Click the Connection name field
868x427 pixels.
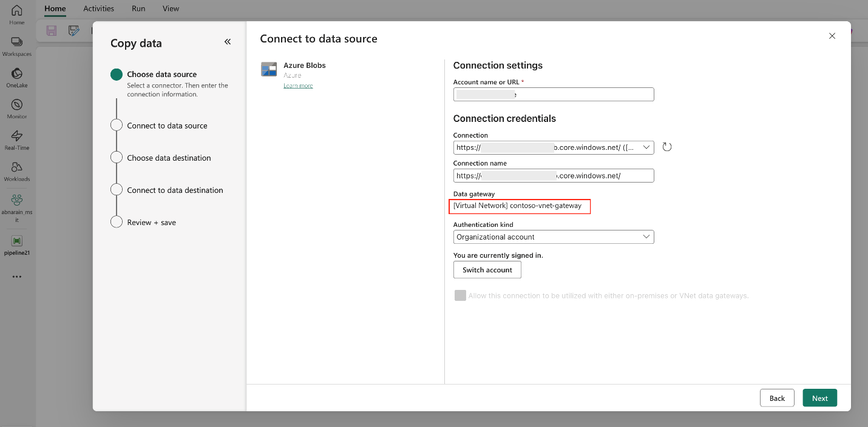[554, 175]
